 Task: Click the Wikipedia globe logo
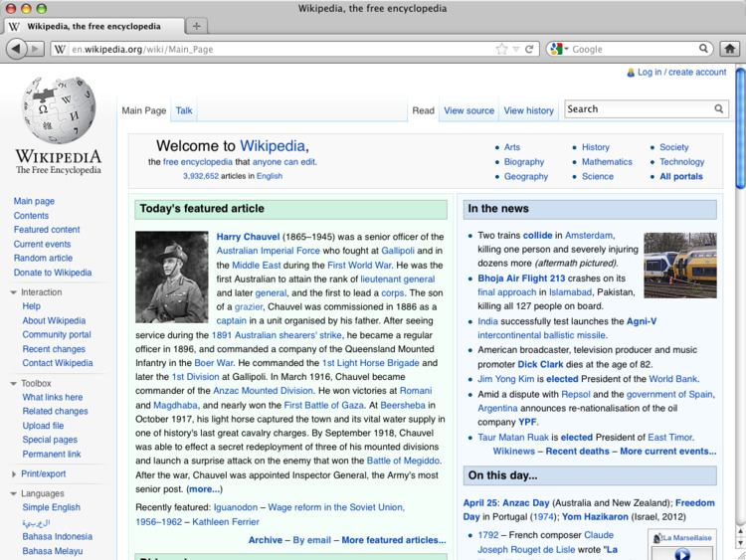point(59,109)
